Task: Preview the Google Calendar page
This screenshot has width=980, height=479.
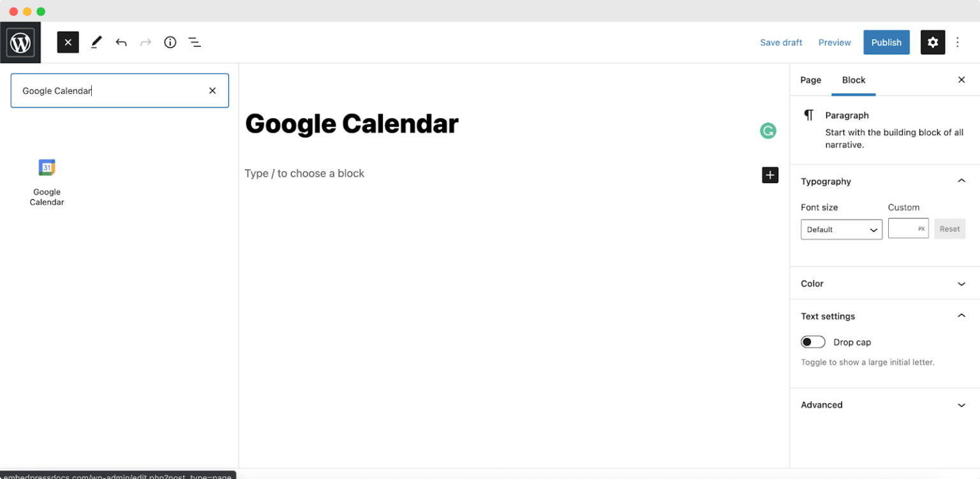Action: coord(834,42)
